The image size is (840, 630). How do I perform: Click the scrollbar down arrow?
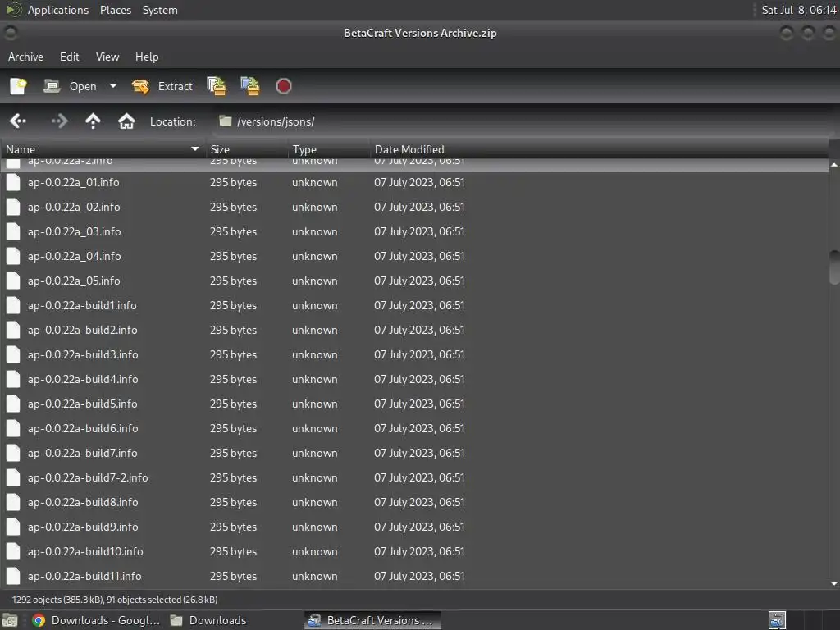click(x=834, y=583)
